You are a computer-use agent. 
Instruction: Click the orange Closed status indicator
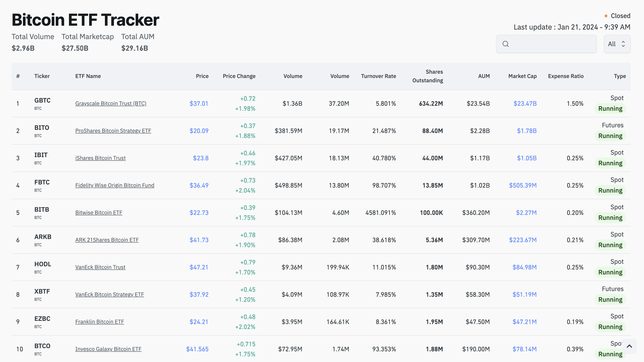click(606, 16)
